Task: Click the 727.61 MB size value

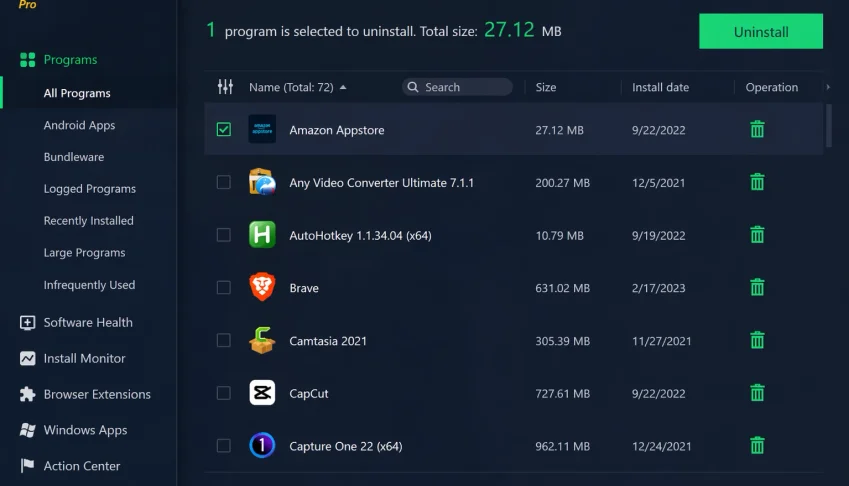Action: pyautogui.click(x=562, y=393)
